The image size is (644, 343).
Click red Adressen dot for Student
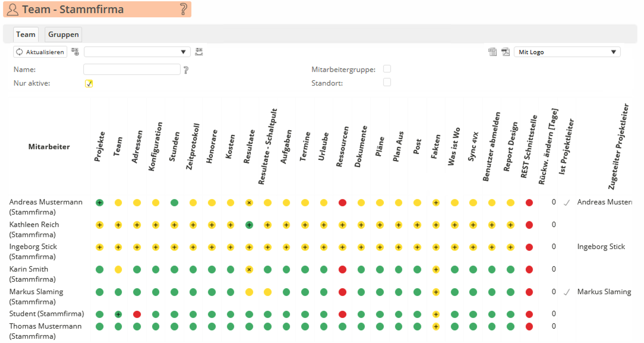(137, 314)
